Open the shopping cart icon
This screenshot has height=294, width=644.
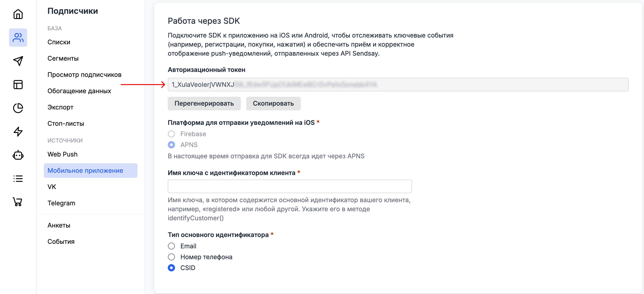pyautogui.click(x=18, y=202)
